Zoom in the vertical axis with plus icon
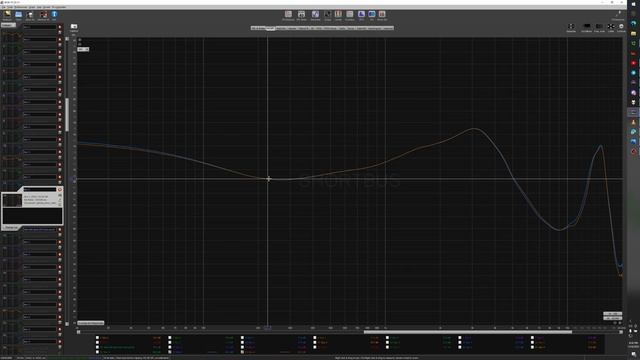Image resolution: width=640 pixels, height=360 pixels. [80, 40]
